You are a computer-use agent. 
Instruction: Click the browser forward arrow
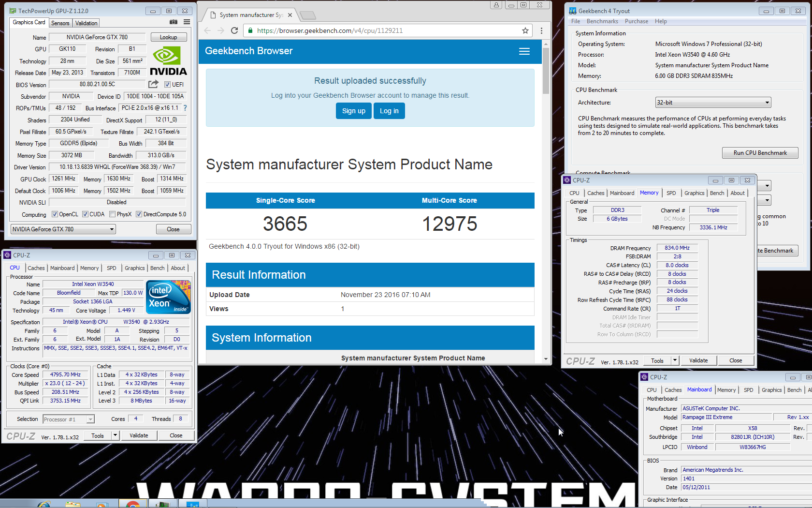(x=221, y=30)
